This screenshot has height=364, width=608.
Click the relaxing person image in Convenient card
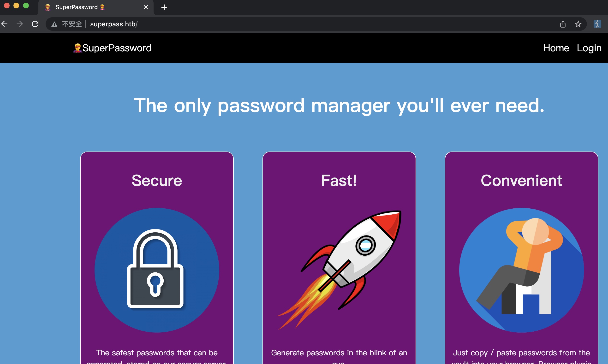pos(521,270)
